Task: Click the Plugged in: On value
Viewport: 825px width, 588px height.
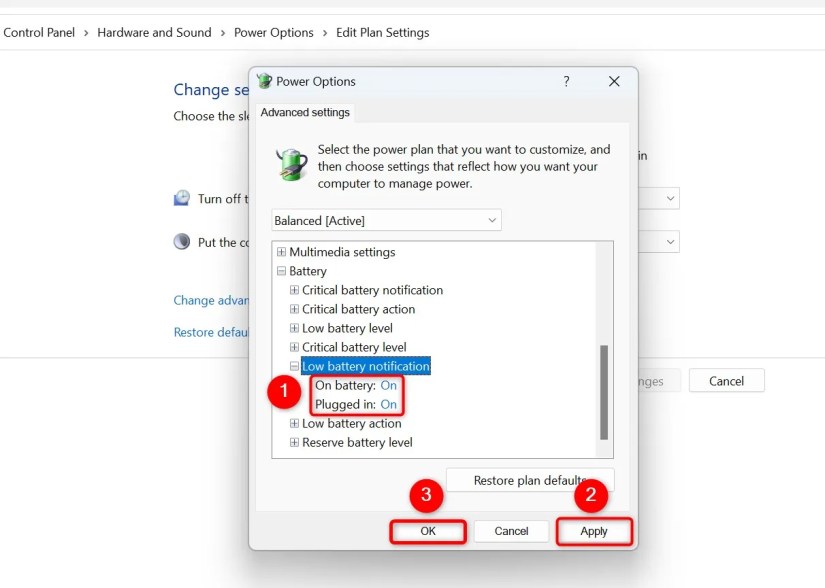Action: tap(388, 404)
